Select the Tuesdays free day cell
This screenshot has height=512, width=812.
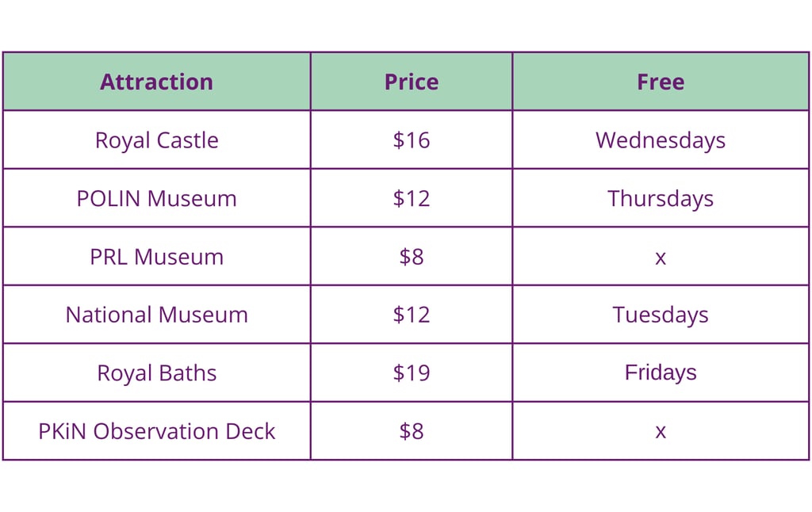pos(660,315)
